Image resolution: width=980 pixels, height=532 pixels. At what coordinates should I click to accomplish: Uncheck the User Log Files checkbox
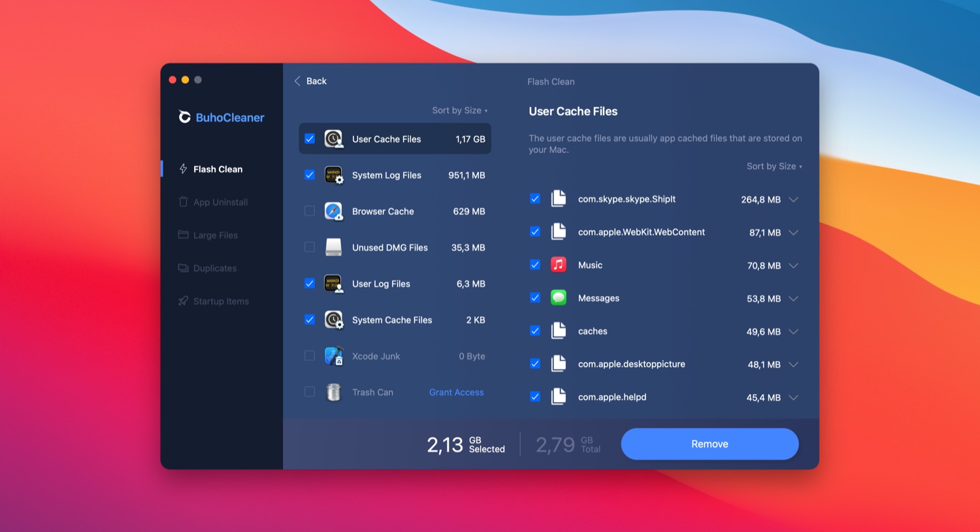click(310, 283)
